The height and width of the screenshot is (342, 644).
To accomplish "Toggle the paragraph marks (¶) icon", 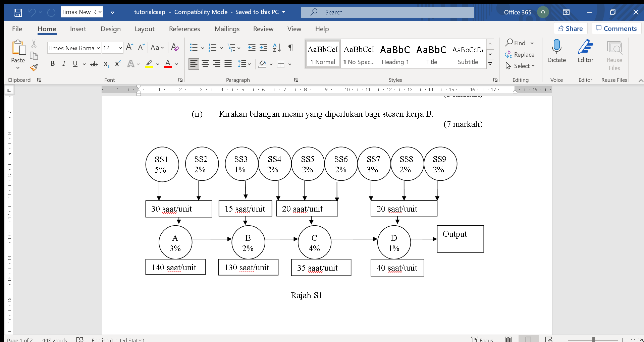I will click(x=290, y=48).
